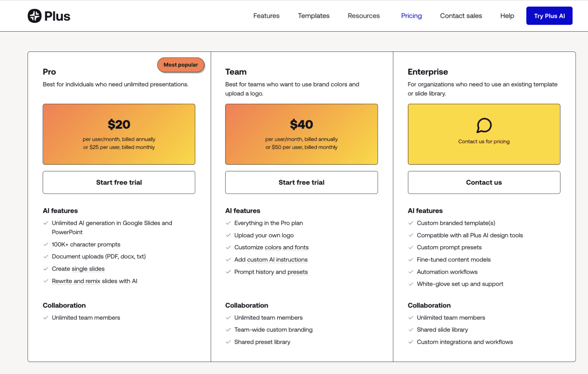Click the checkmark beside Custom branded template(s)

pyautogui.click(x=411, y=223)
